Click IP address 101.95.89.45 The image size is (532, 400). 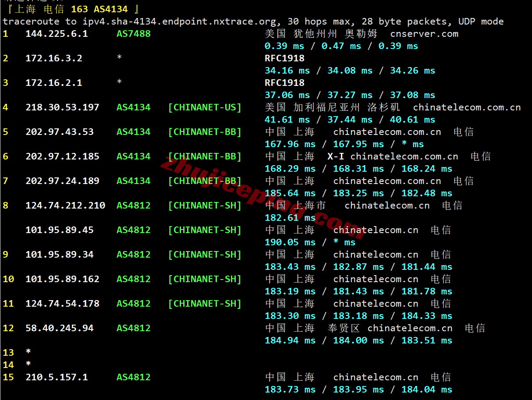coord(60,230)
